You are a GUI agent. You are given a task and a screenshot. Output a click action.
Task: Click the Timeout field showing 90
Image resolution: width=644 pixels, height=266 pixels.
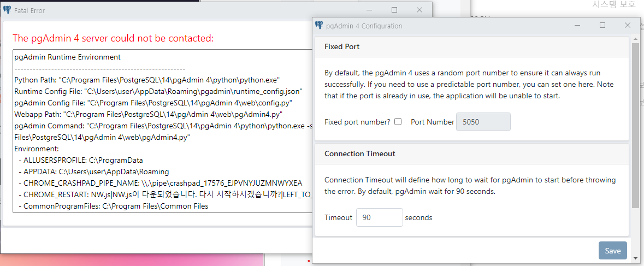pos(380,217)
